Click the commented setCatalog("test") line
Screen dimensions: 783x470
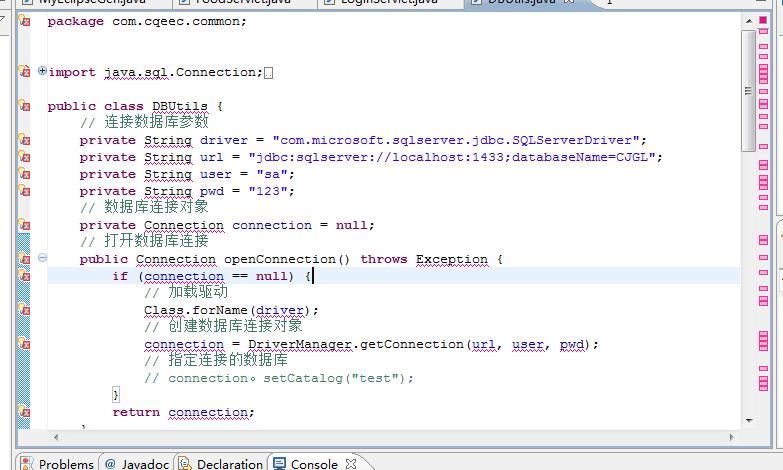[x=279, y=378]
